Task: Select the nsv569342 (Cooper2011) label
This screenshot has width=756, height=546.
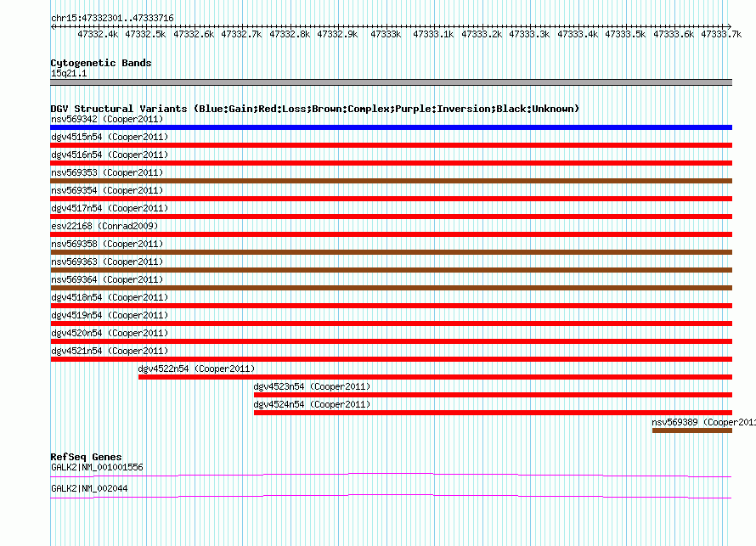Action: pyautogui.click(x=107, y=119)
